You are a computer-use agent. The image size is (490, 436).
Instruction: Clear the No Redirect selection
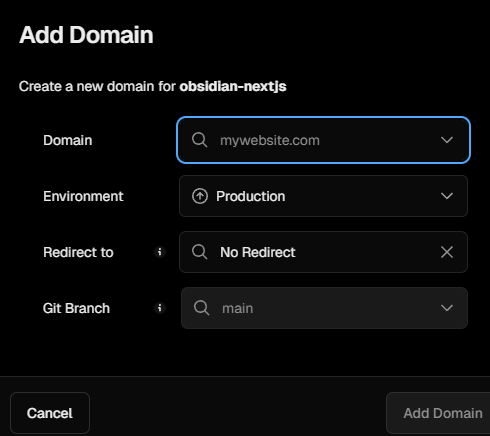(x=447, y=252)
